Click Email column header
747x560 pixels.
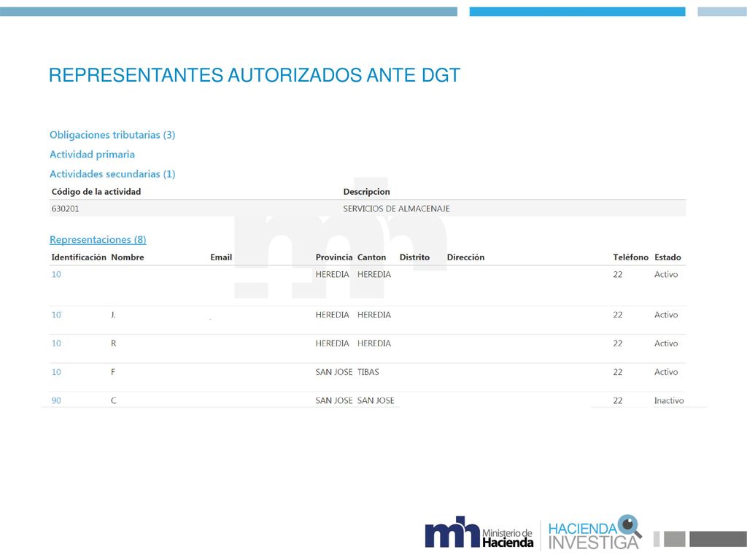(221, 257)
